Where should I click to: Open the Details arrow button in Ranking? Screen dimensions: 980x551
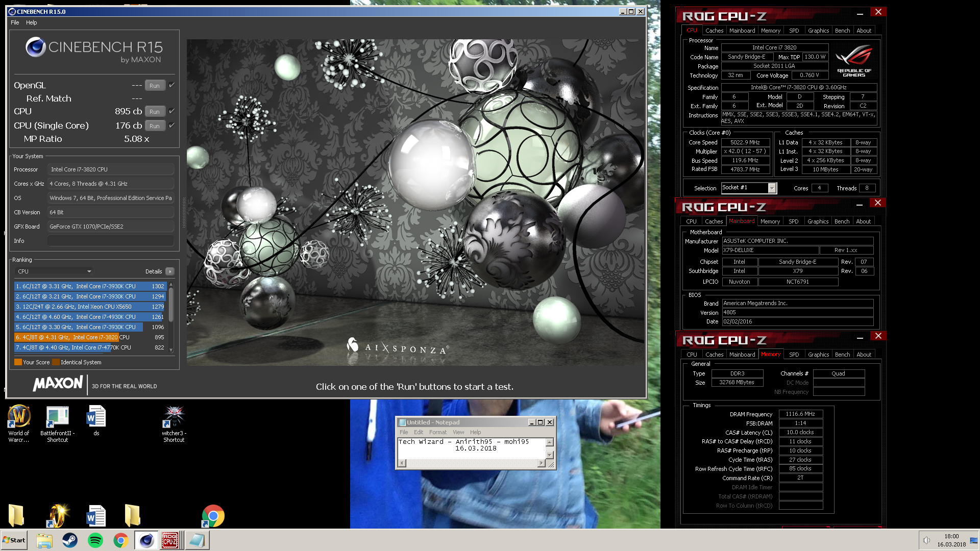[170, 271]
